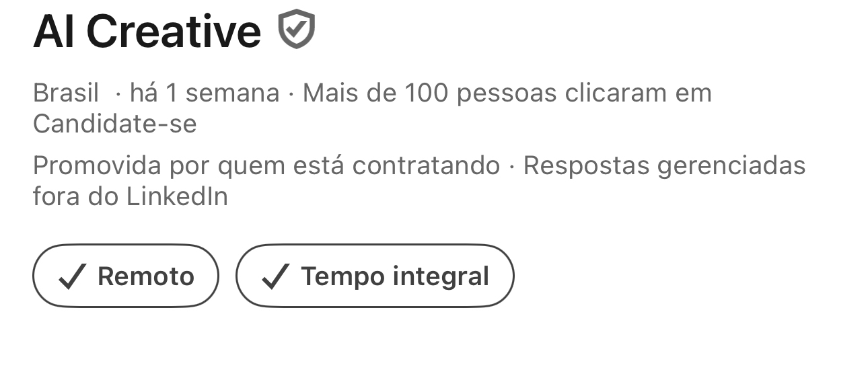Toggle the Tempo integral filter chip
The width and height of the screenshot is (868, 384).
[375, 276]
